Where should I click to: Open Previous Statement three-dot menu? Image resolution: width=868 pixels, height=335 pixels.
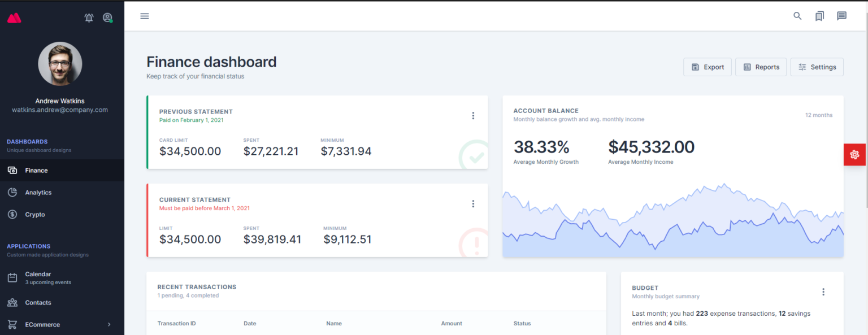pos(473,116)
